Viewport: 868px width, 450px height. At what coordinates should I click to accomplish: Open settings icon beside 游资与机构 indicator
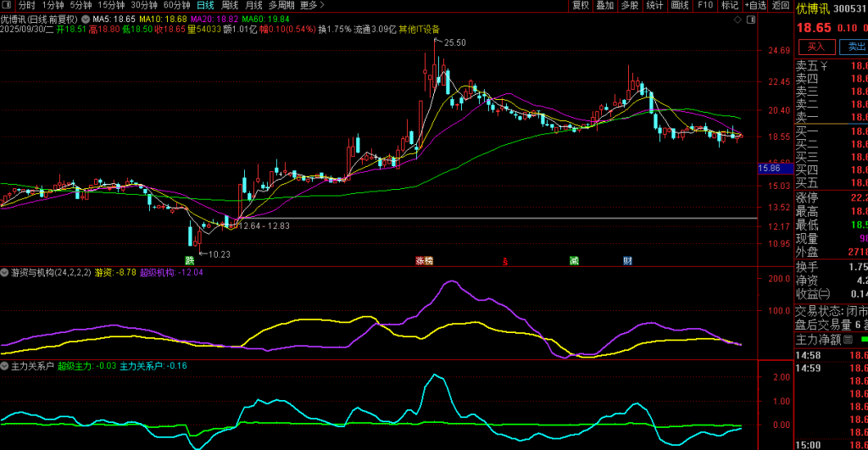pos(4,273)
